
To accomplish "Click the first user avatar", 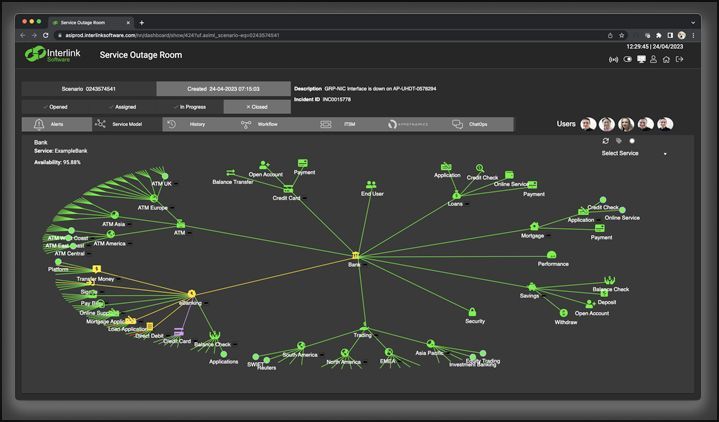I will [x=588, y=124].
